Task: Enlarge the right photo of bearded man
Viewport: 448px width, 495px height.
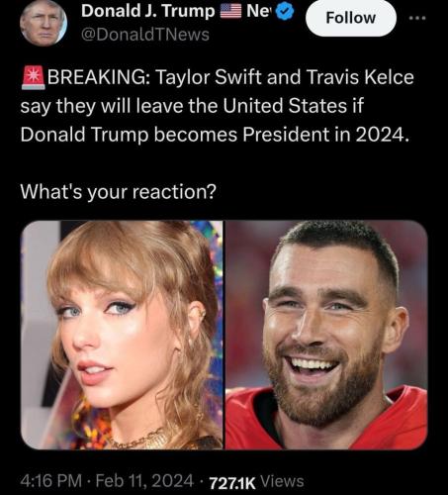Action: click(x=326, y=335)
